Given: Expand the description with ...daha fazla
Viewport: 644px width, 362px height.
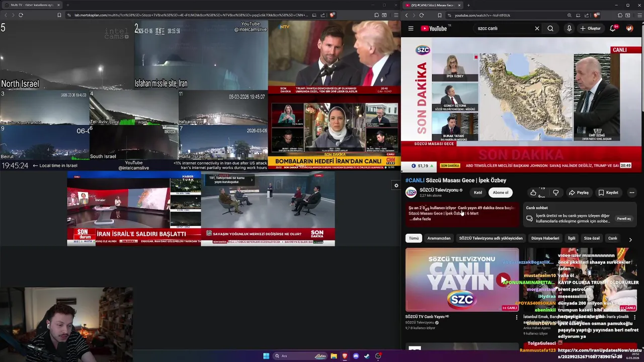Looking at the screenshot, I should point(420,219).
